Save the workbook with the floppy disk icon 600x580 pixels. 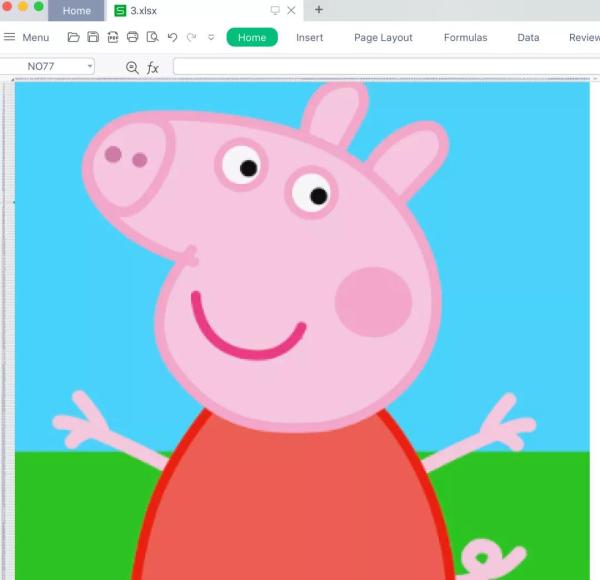point(93,37)
